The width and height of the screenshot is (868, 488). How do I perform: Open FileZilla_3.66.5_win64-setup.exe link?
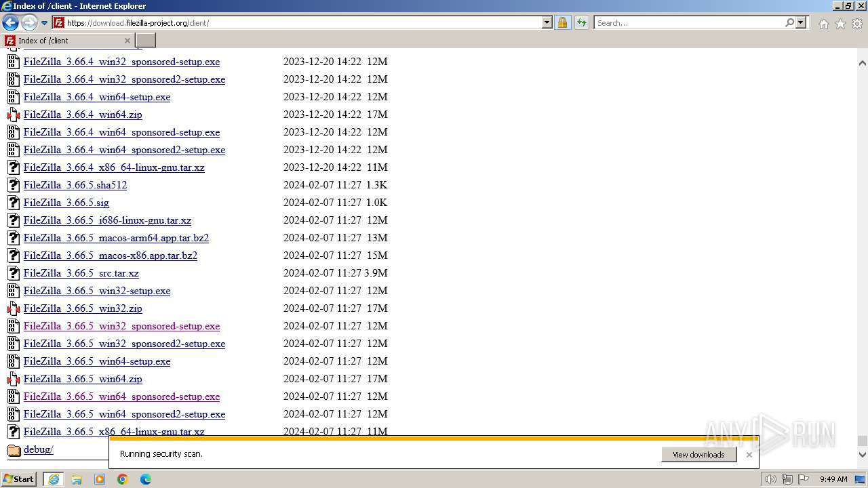point(97,361)
